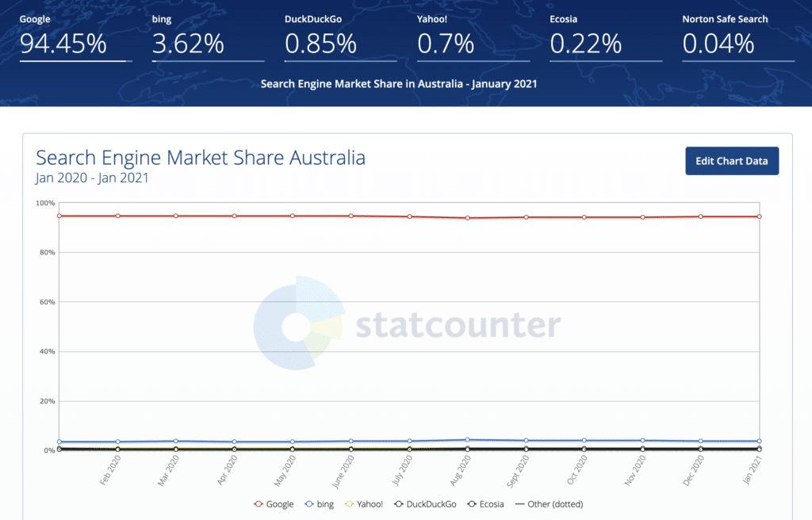
Task: Toggle the Google series in the legend
Action: tap(274, 504)
